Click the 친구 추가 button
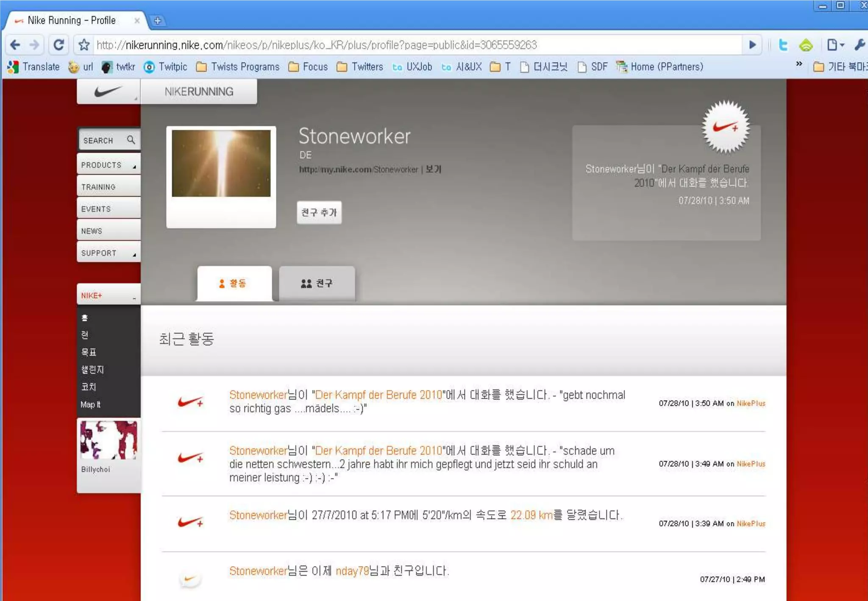The height and width of the screenshot is (601, 868). click(x=319, y=212)
